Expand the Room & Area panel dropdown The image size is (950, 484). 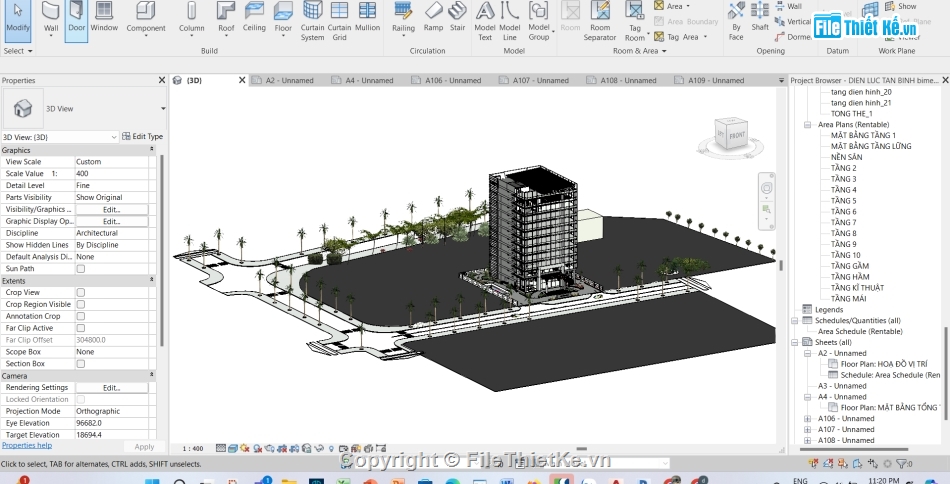(639, 51)
